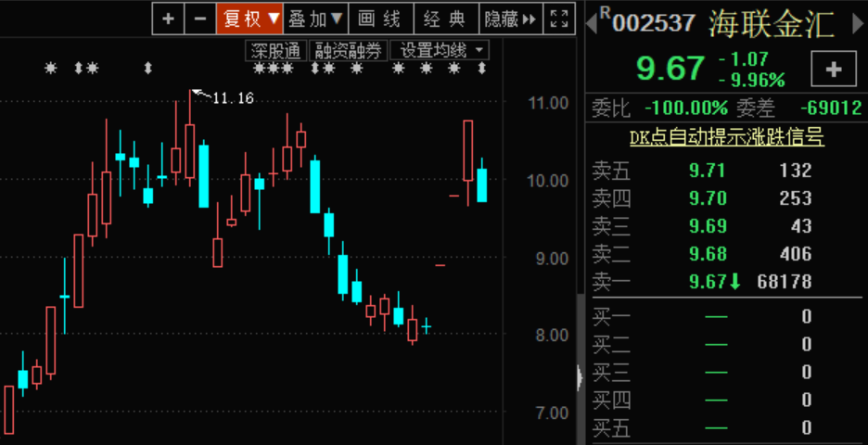Click 委比 value -100.00%

tap(686, 108)
